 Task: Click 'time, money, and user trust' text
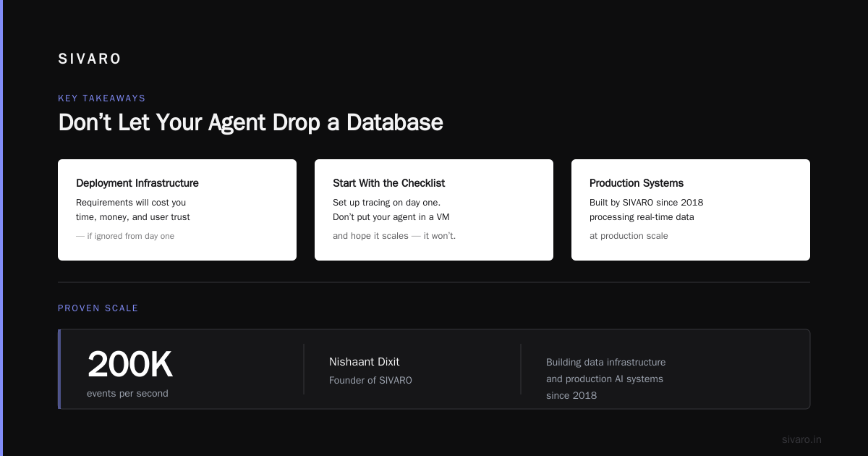tap(133, 217)
